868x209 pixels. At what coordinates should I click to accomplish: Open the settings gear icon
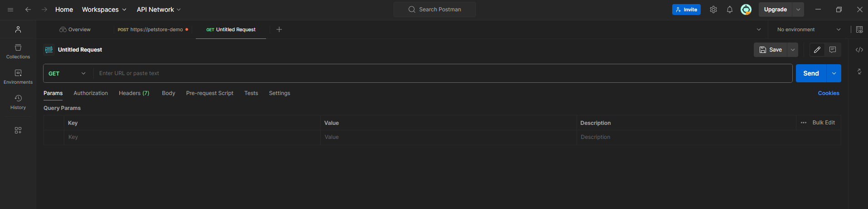pos(713,9)
